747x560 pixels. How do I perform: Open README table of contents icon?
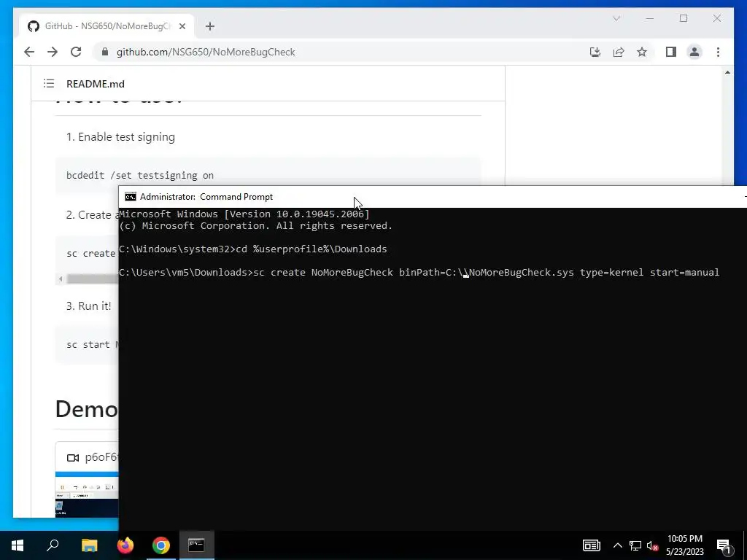coord(49,83)
